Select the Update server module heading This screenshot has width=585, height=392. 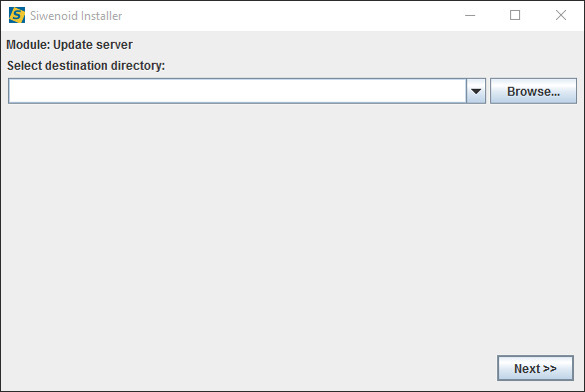[x=70, y=45]
